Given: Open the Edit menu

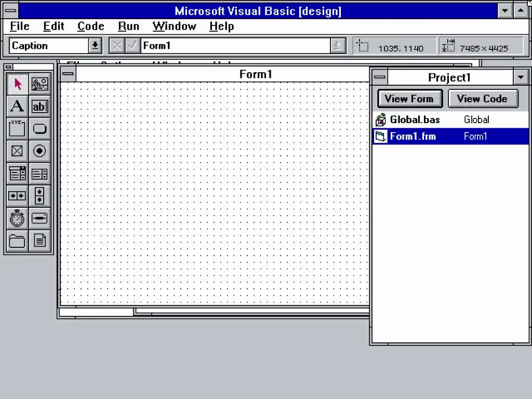Looking at the screenshot, I should pyautogui.click(x=54, y=26).
